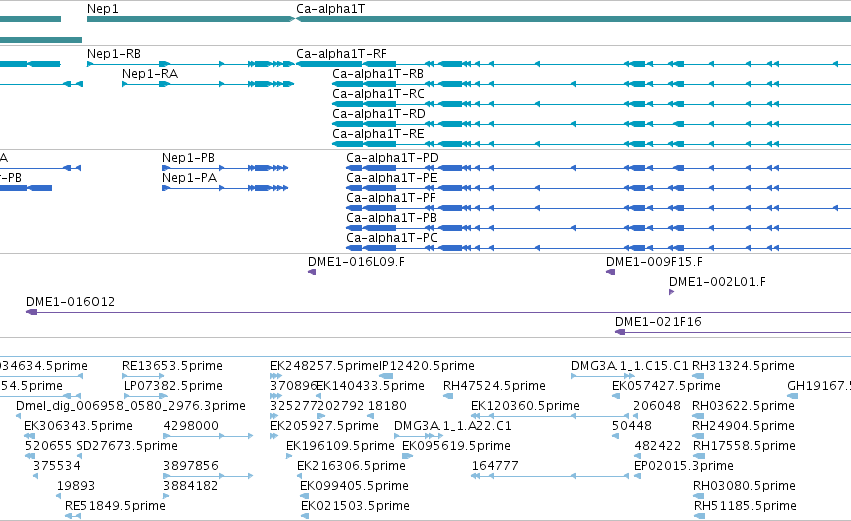Click the standalone Nep1 gene label
Viewport: 851px width, 521px height.
click(103, 9)
